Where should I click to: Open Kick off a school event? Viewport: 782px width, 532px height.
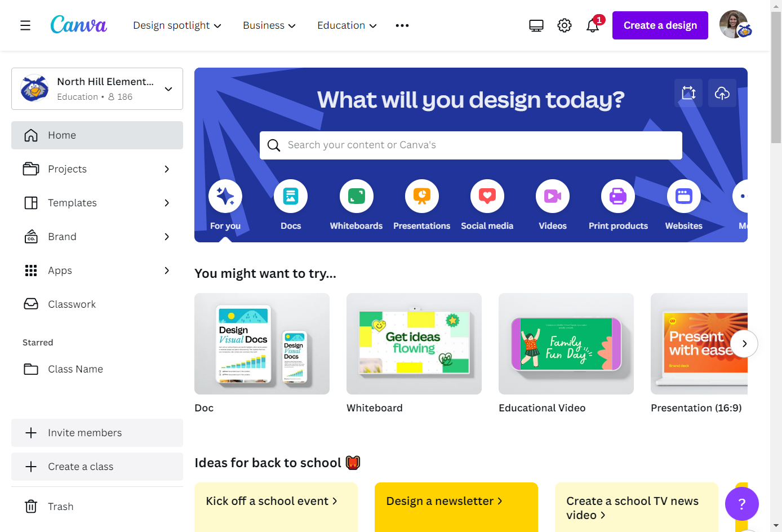pyautogui.click(x=276, y=507)
